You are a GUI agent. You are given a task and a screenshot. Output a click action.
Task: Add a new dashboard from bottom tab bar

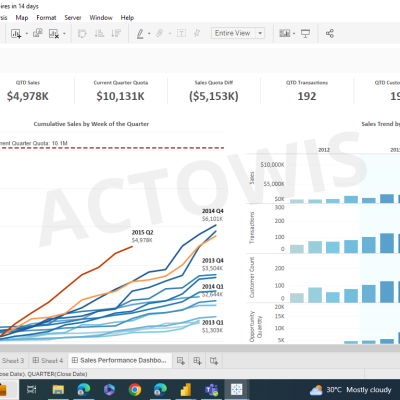tap(197, 361)
